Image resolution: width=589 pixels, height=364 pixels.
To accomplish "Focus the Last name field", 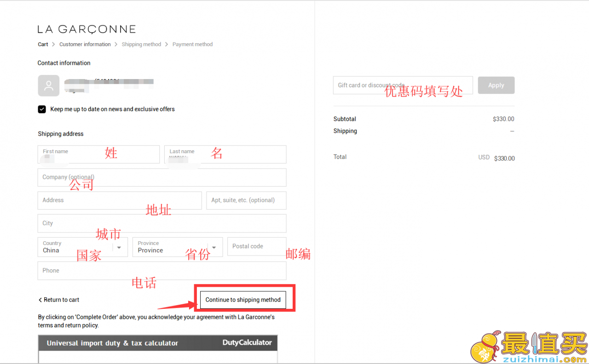I will (225, 154).
